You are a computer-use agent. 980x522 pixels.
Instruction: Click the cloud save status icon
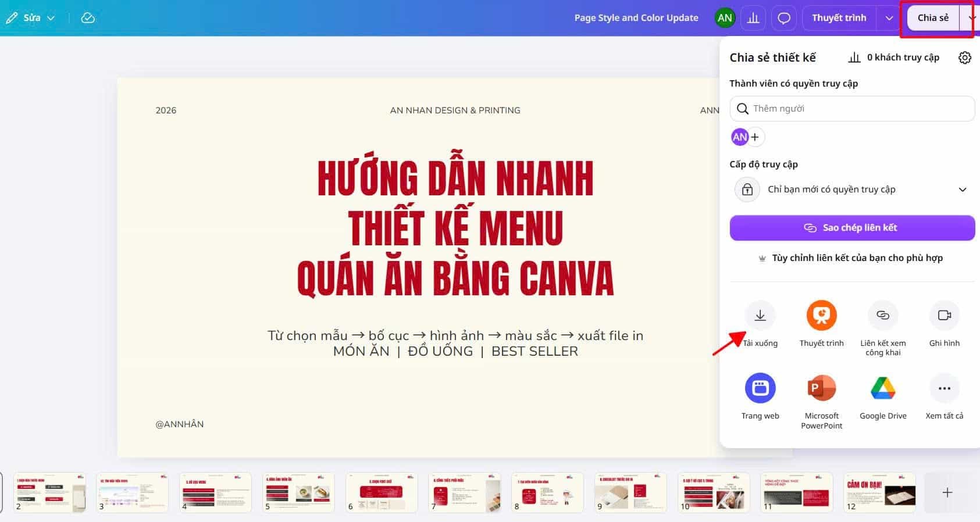[x=88, y=18]
